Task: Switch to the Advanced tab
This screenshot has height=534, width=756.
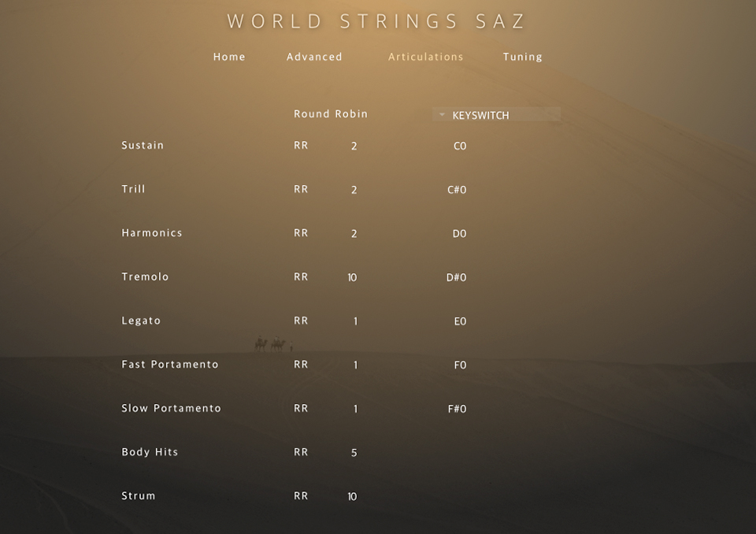Action: [314, 57]
